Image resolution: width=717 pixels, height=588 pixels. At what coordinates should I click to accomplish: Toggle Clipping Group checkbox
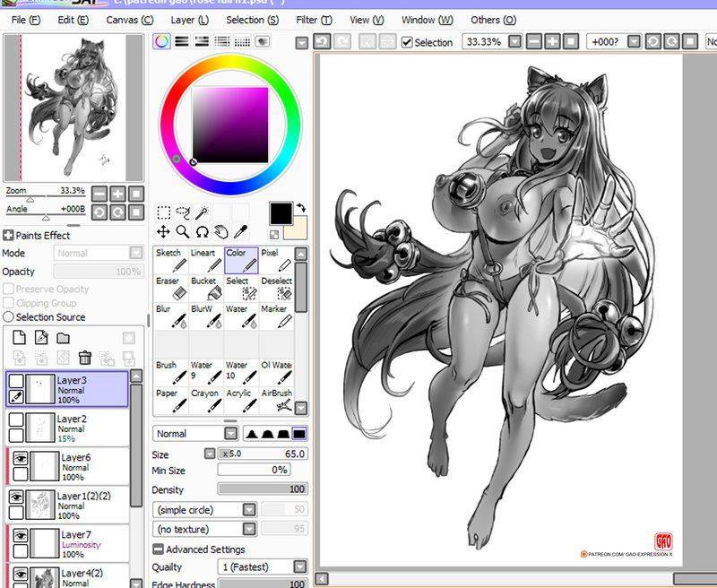(8, 303)
